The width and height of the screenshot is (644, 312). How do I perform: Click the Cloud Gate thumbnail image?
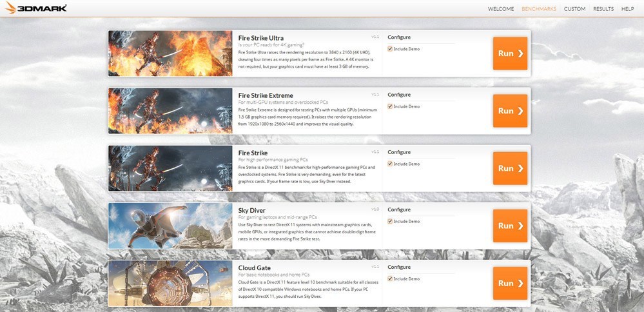coord(170,283)
